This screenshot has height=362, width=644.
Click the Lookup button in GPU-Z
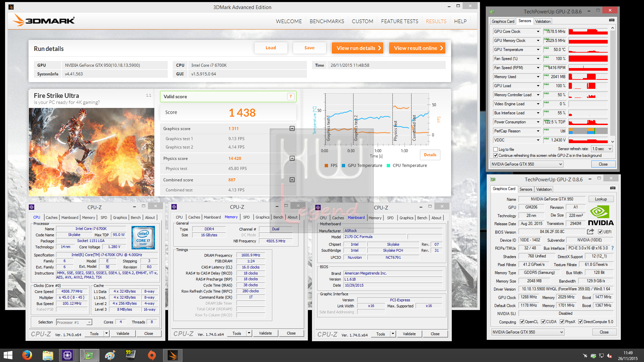pos(601,199)
